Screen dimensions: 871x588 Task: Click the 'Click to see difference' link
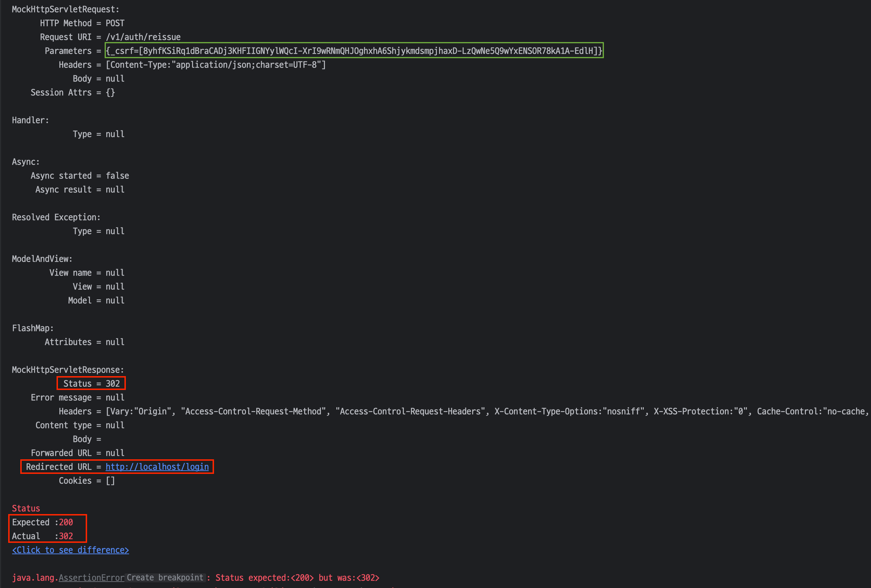pos(70,550)
